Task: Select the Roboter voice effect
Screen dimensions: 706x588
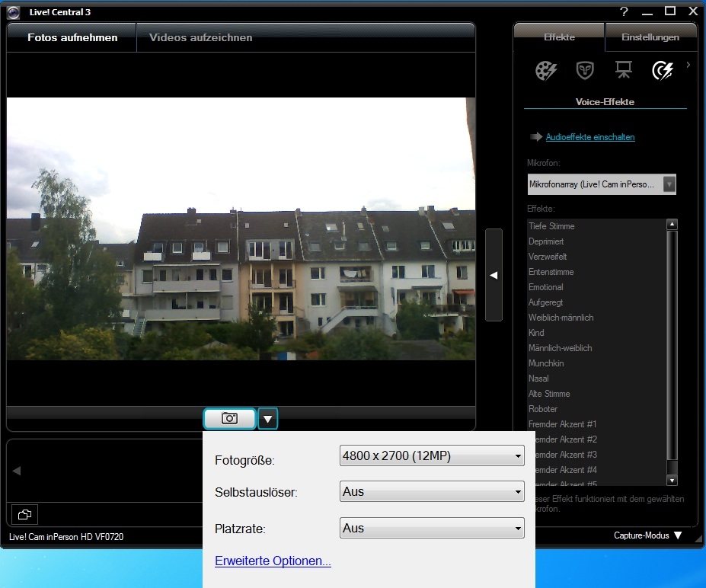Action: click(x=543, y=409)
